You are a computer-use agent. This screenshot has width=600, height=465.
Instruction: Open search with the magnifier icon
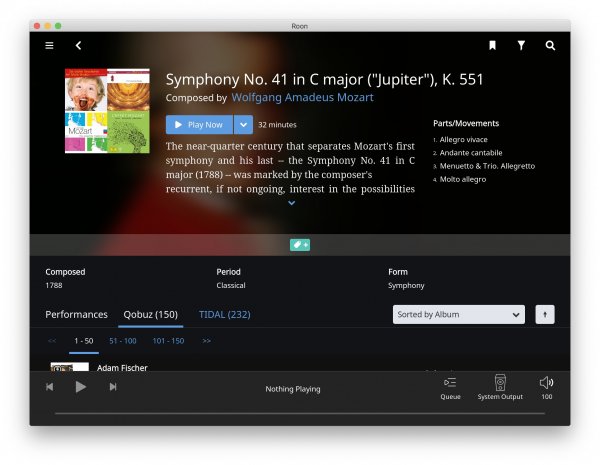pyautogui.click(x=550, y=46)
